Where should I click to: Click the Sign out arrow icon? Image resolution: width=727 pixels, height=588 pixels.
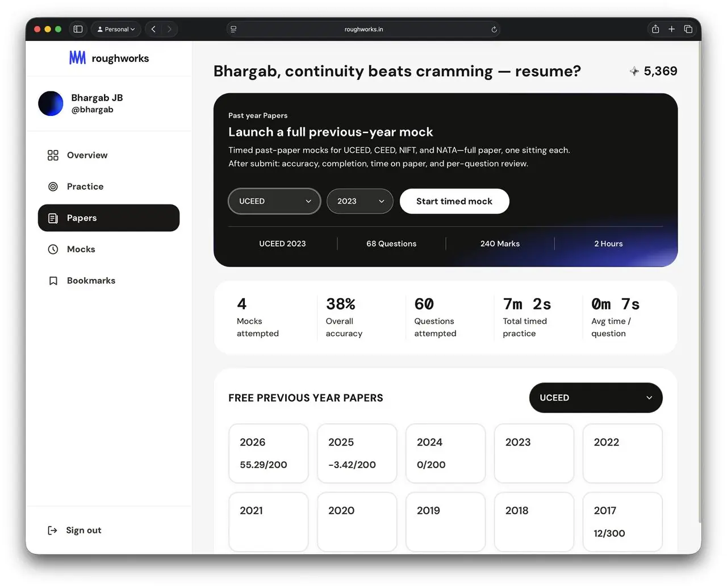tap(52, 530)
